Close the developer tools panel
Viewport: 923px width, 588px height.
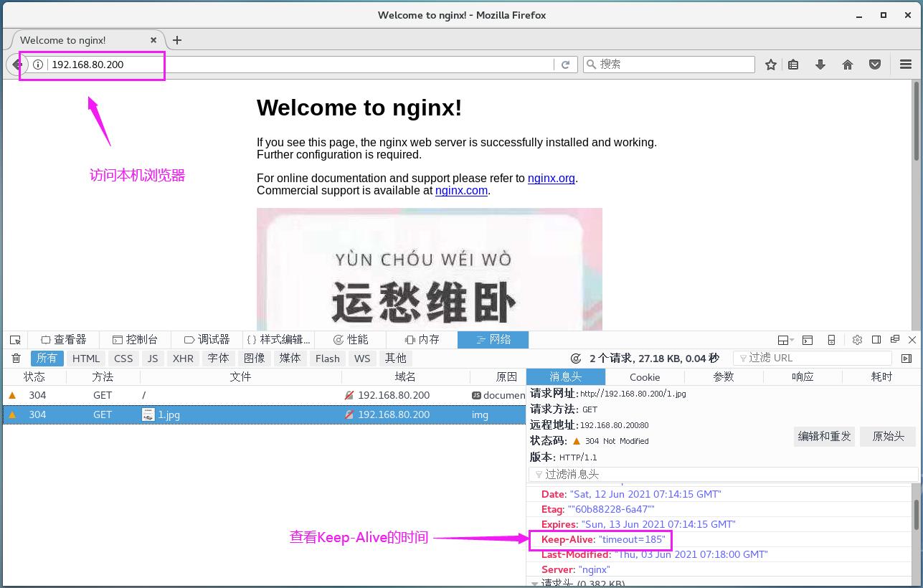click(x=912, y=340)
